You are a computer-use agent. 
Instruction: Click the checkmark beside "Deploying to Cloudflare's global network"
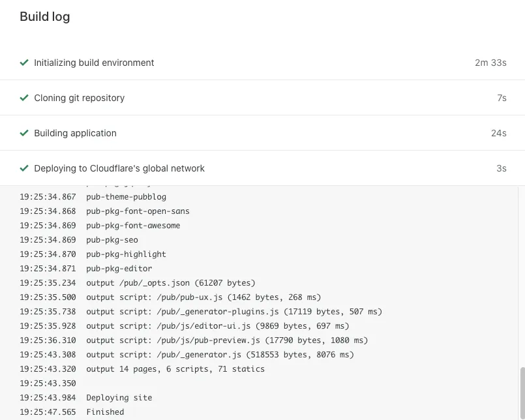point(24,168)
